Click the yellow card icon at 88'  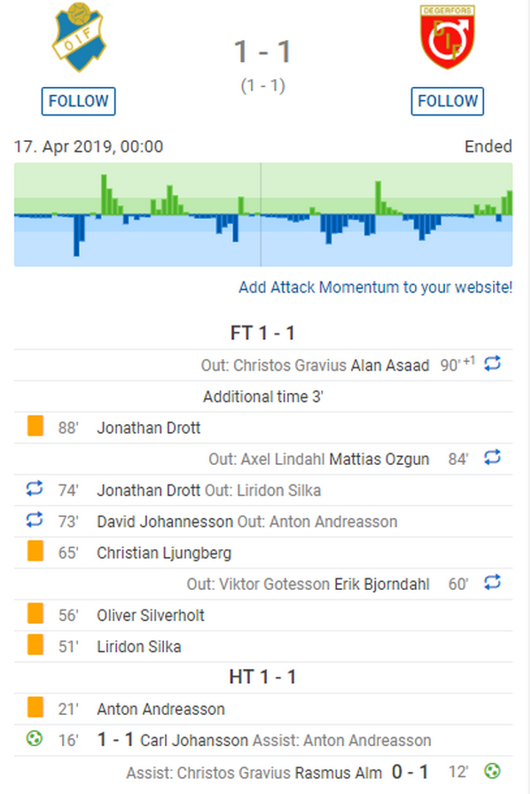click(35, 426)
